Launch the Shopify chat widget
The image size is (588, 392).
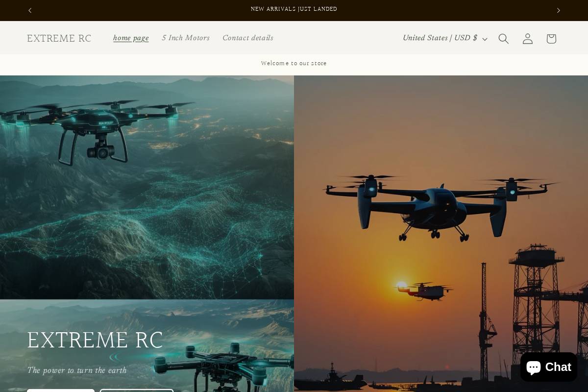548,367
